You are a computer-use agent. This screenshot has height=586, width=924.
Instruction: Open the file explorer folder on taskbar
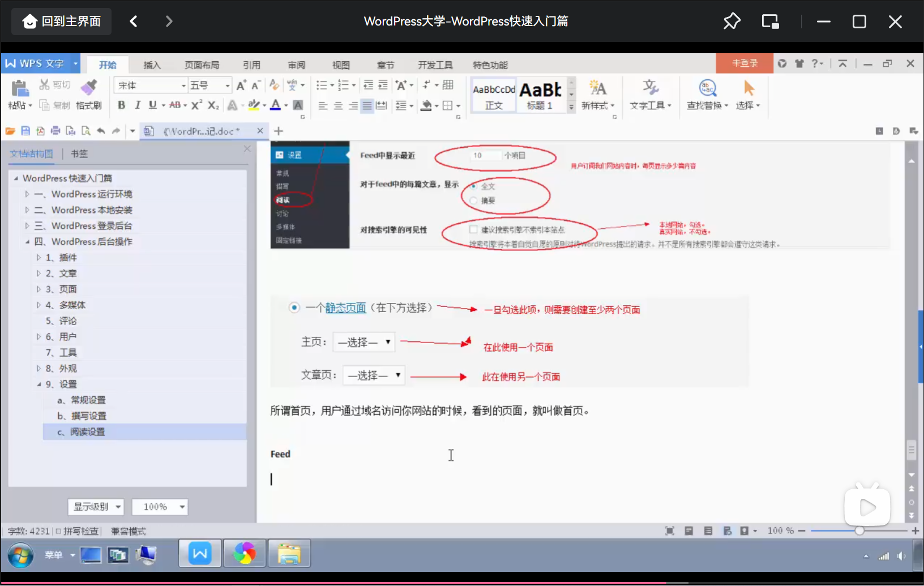pyautogui.click(x=289, y=554)
